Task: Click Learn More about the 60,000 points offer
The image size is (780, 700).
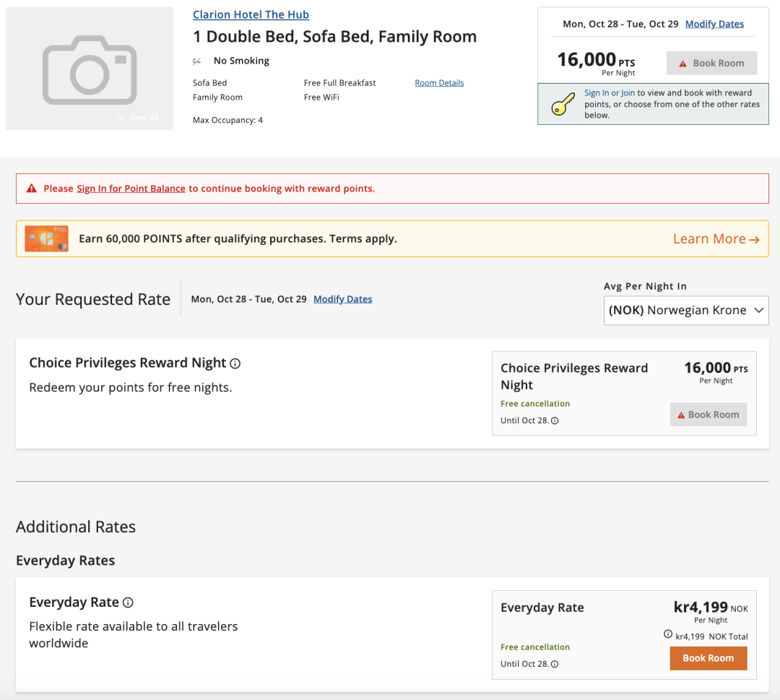Action: click(716, 239)
